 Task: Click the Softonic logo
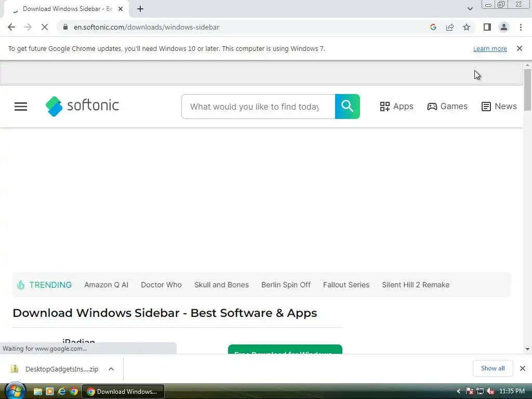(x=82, y=106)
